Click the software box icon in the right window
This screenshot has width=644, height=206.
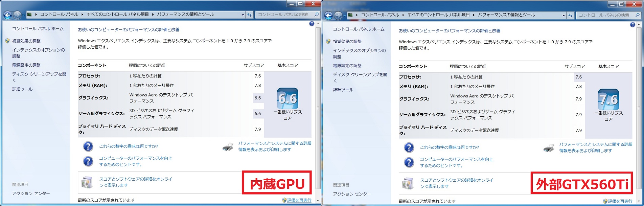pyautogui.click(x=408, y=183)
